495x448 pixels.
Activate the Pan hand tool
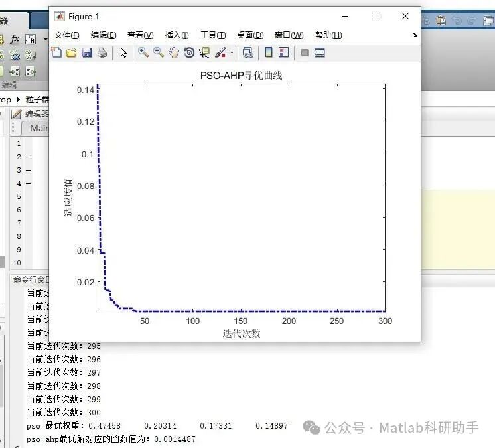click(x=174, y=52)
